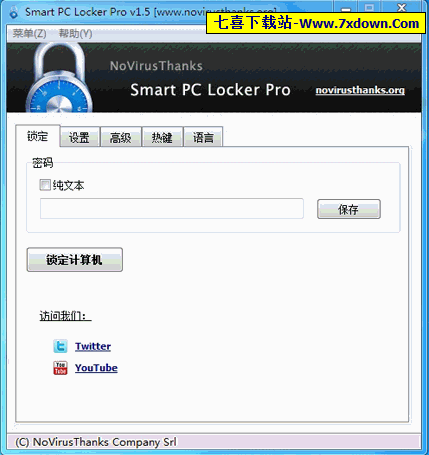The width and height of the screenshot is (429, 455).
Task: Focus the password input field
Action: pyautogui.click(x=172, y=209)
